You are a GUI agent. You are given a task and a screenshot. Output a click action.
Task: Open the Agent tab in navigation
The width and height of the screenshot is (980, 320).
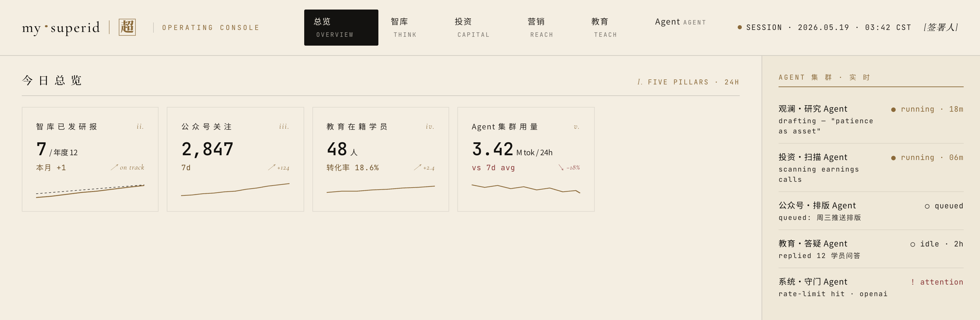[x=680, y=22]
